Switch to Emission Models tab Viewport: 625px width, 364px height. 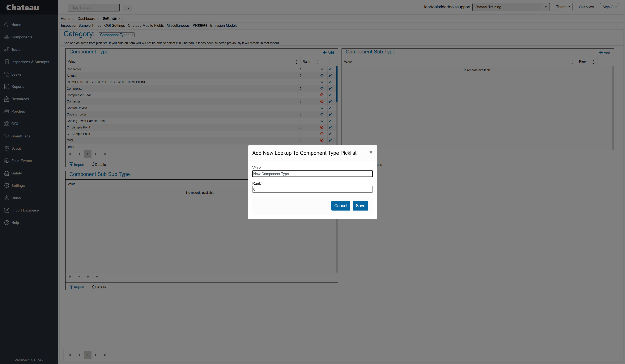coord(224,26)
